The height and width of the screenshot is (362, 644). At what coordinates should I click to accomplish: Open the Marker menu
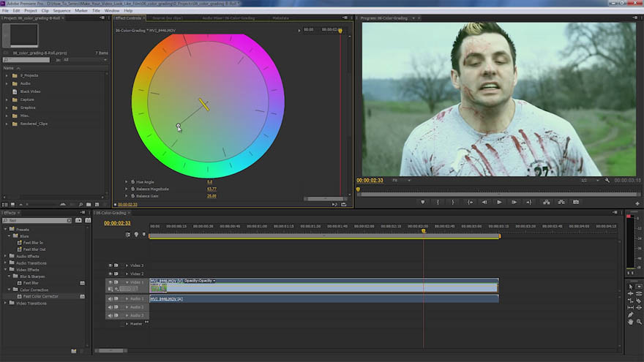tap(81, 11)
